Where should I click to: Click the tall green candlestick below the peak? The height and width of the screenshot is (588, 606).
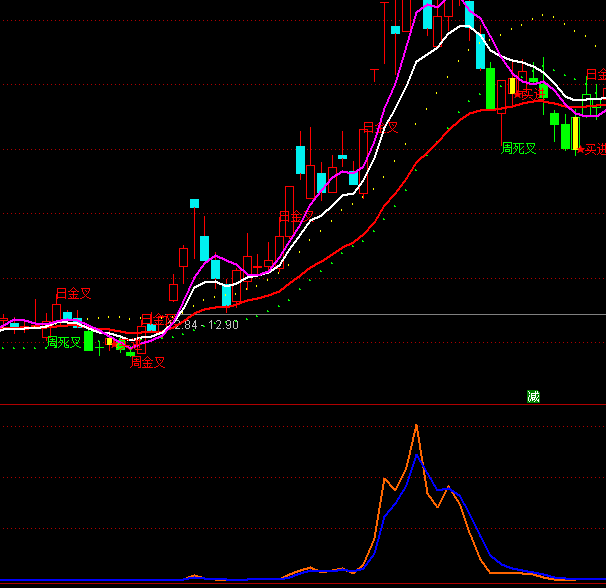point(490,88)
